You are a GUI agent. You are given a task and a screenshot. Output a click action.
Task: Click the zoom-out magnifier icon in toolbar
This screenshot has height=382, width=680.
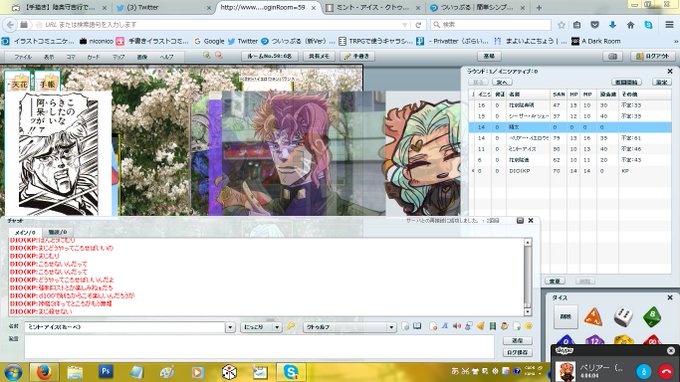click(218, 56)
